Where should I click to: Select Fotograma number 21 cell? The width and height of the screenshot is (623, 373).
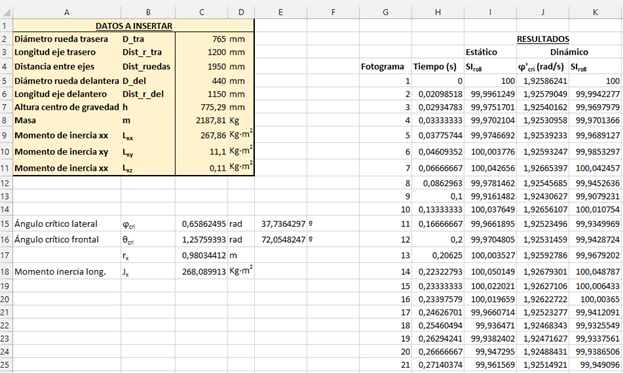(x=385, y=364)
